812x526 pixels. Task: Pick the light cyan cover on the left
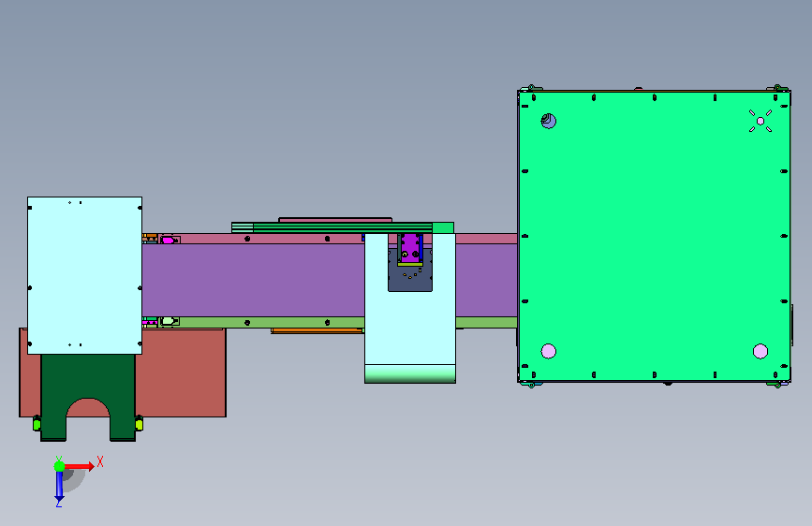(84, 275)
